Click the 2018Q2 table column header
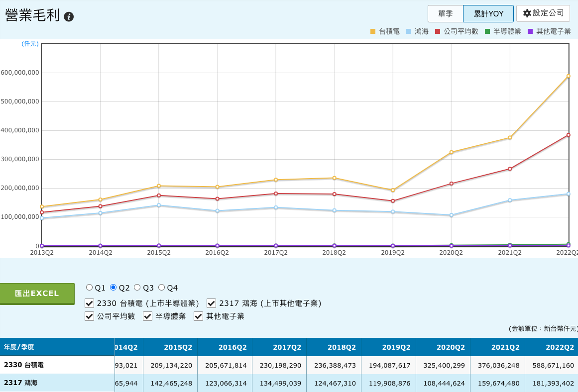578x392 pixels. pos(334,347)
